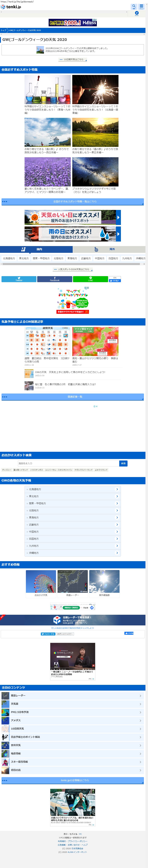The width and height of the screenshot is (148, 868).
Task: Select the 国内 tab
Action: 36,249
